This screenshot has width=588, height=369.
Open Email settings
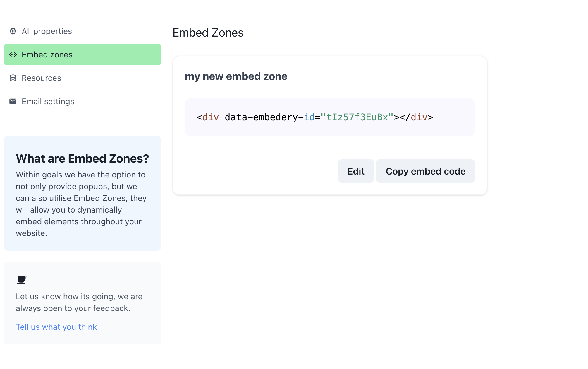pos(82,101)
